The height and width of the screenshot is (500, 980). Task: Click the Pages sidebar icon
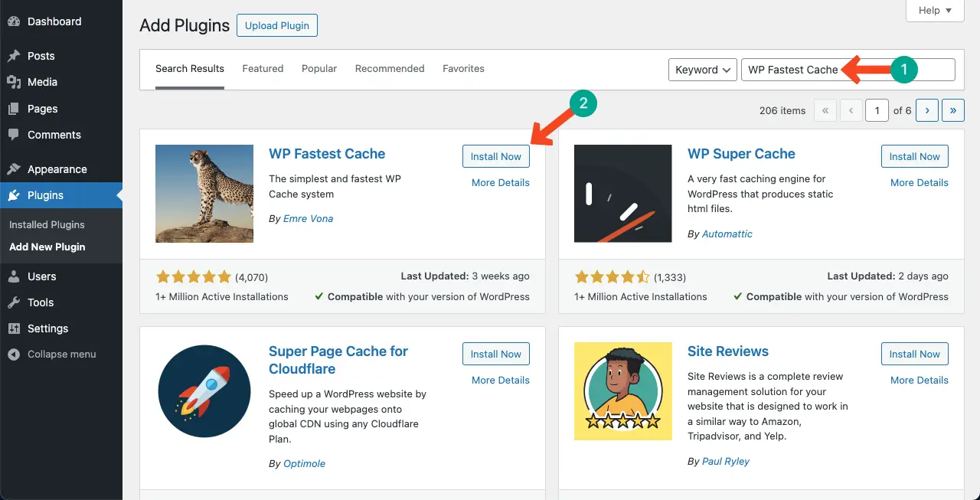[x=14, y=109]
